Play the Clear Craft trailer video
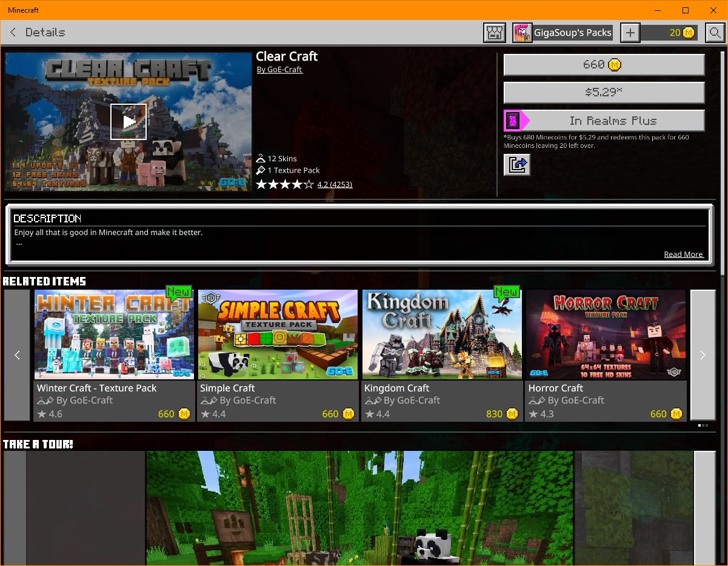The height and width of the screenshot is (566, 728). pyautogui.click(x=129, y=122)
